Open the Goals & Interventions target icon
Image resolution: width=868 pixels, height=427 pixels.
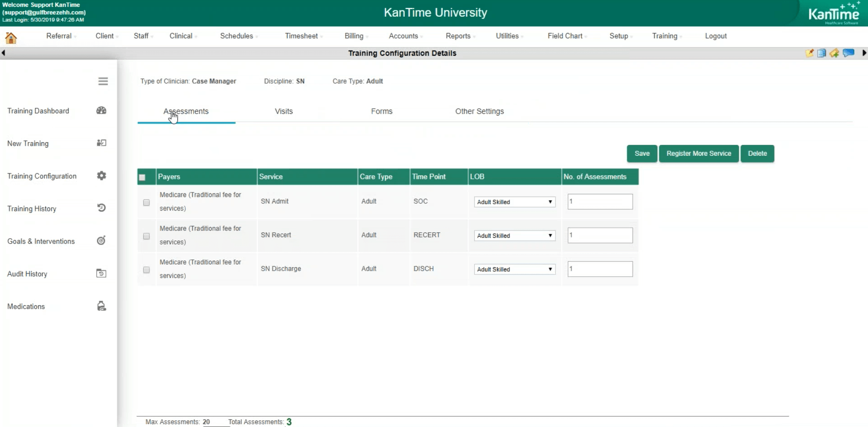[101, 240]
